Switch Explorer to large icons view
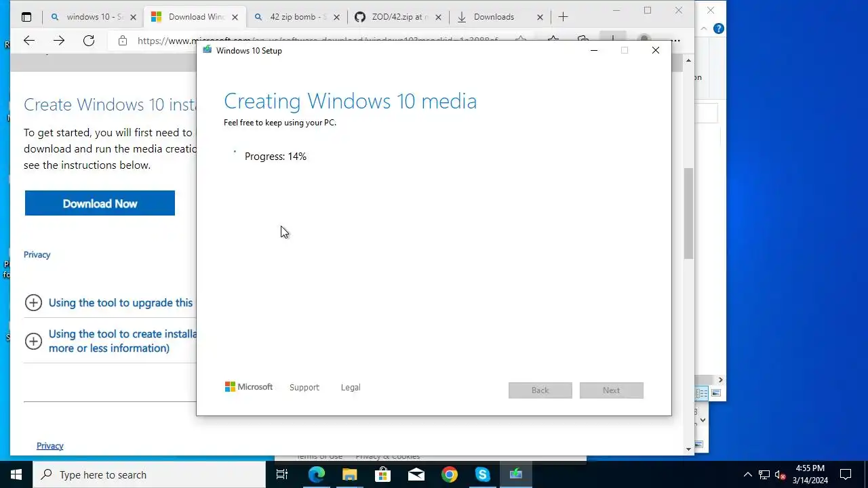Viewport: 868px width, 488px height. click(716, 393)
